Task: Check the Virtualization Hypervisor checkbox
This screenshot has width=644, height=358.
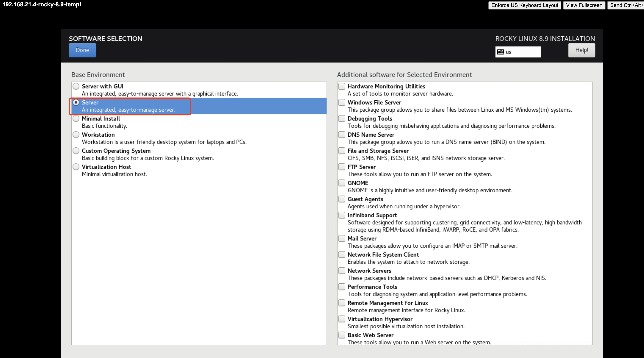Action: (x=342, y=319)
